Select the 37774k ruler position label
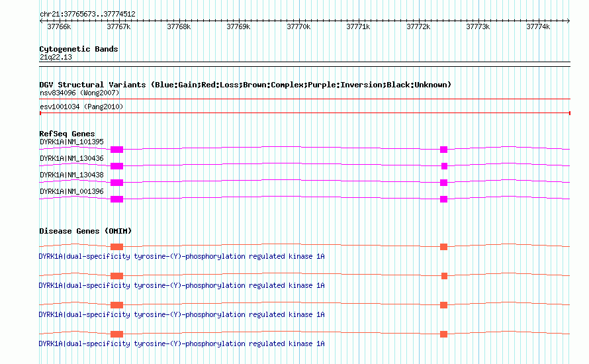This screenshot has width=589, height=364. (538, 26)
